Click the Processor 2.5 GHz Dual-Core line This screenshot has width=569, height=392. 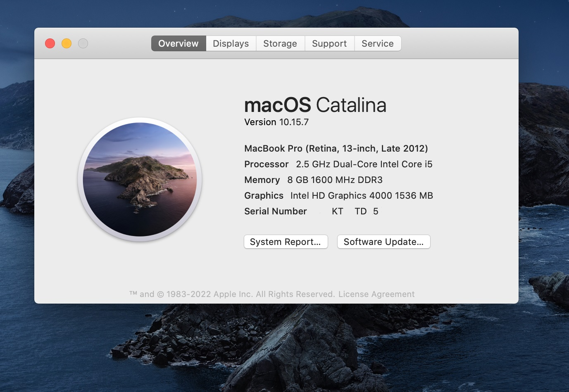tap(338, 164)
